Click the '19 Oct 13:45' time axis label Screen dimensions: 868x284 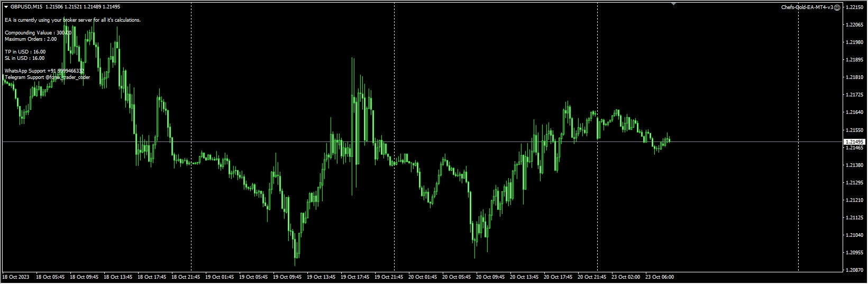pyautogui.click(x=322, y=277)
